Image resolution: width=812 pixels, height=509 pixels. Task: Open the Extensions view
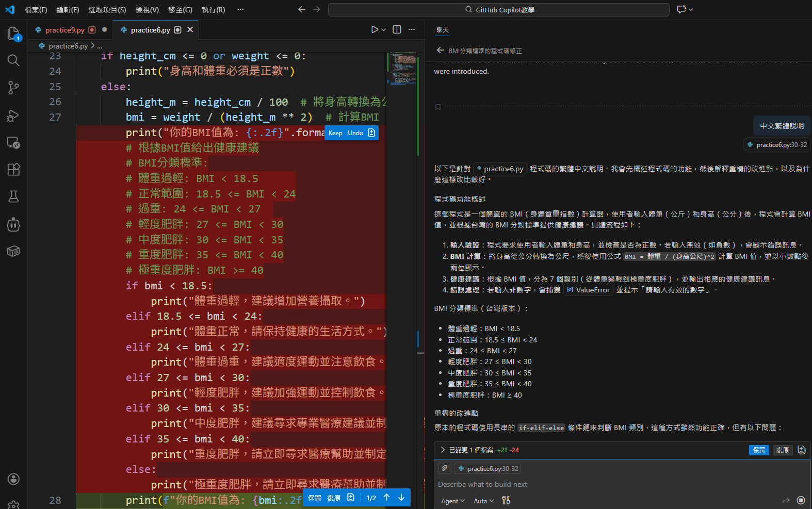pyautogui.click(x=13, y=169)
